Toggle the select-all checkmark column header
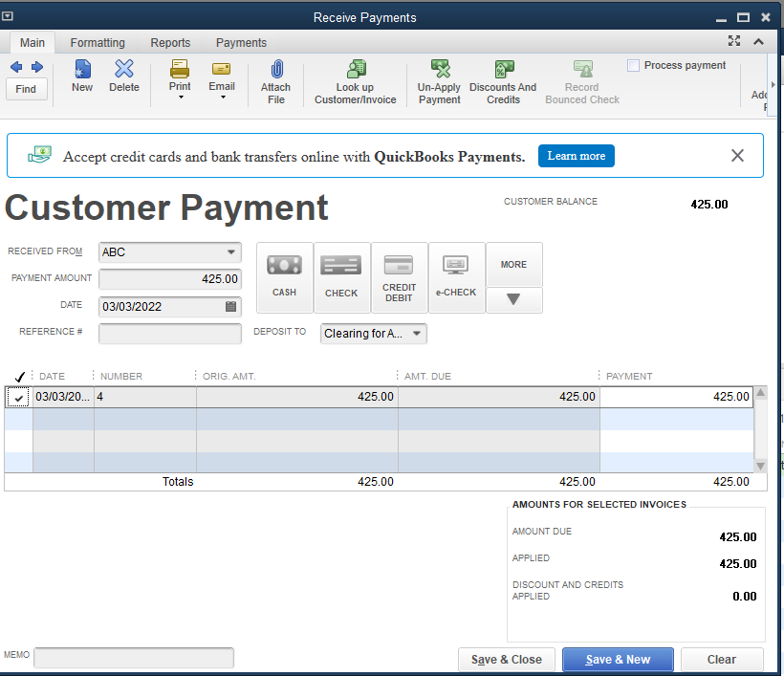Viewport: 784px width, 676px height. click(x=19, y=377)
